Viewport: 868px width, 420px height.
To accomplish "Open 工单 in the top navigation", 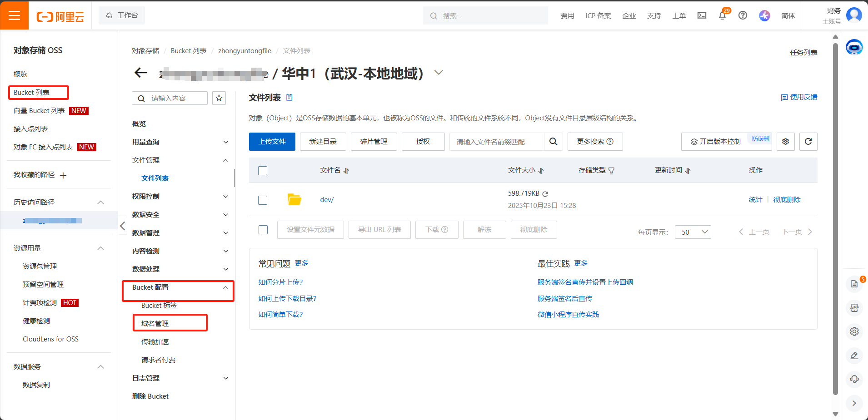I will click(x=679, y=15).
